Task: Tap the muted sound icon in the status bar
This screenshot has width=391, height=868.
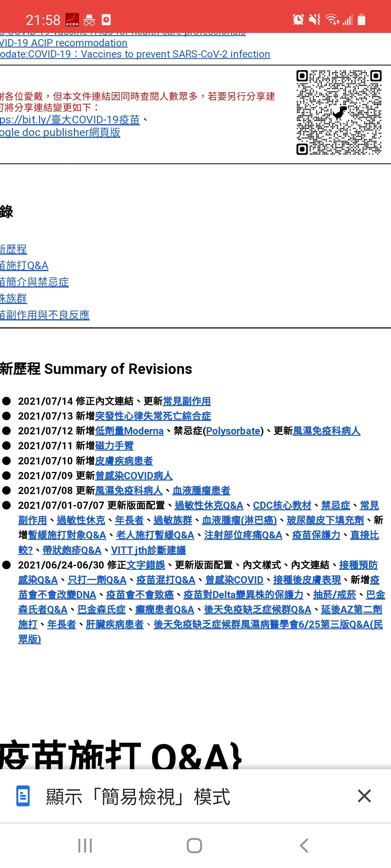Action: point(315,20)
